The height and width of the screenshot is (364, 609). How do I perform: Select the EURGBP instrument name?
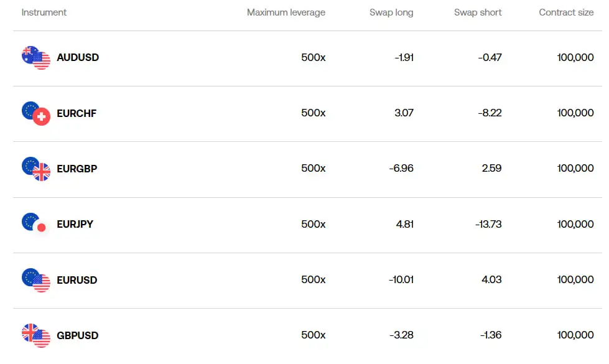coord(77,169)
